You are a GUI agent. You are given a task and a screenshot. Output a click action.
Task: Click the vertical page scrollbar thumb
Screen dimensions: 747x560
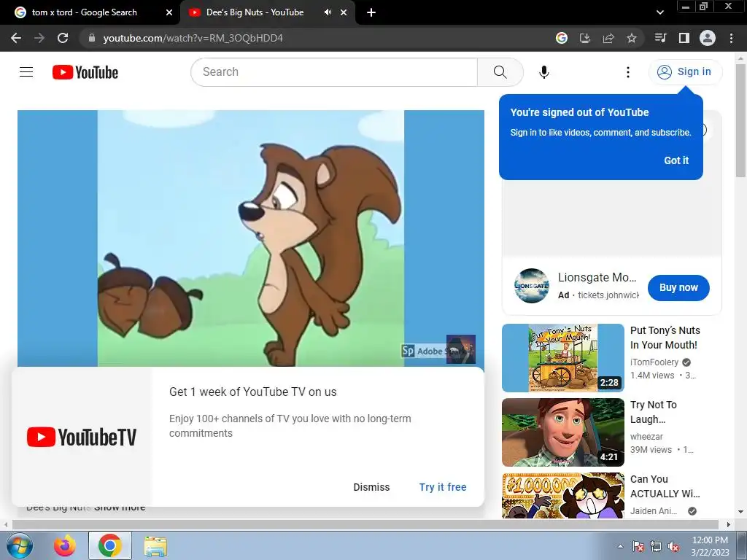pyautogui.click(x=741, y=121)
